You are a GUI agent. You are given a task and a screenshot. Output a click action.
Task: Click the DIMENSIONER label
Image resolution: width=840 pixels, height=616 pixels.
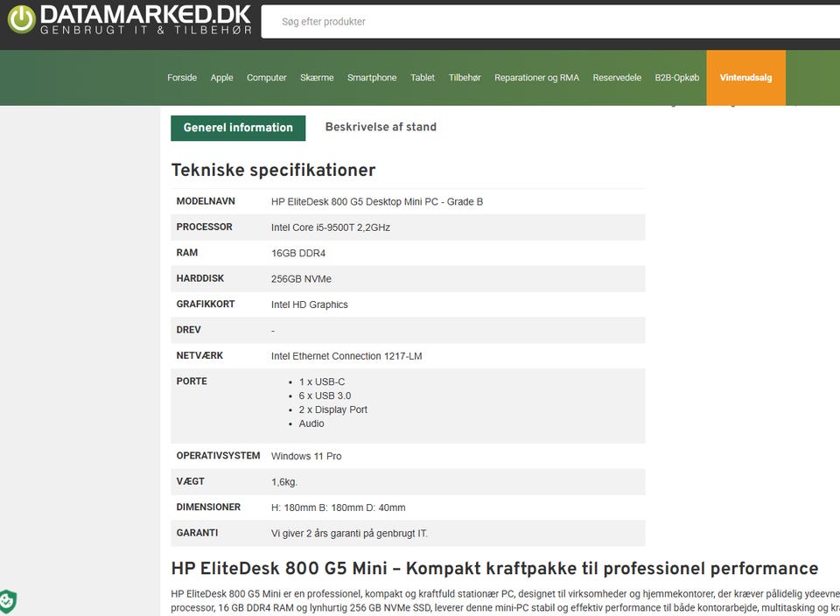pyautogui.click(x=208, y=507)
